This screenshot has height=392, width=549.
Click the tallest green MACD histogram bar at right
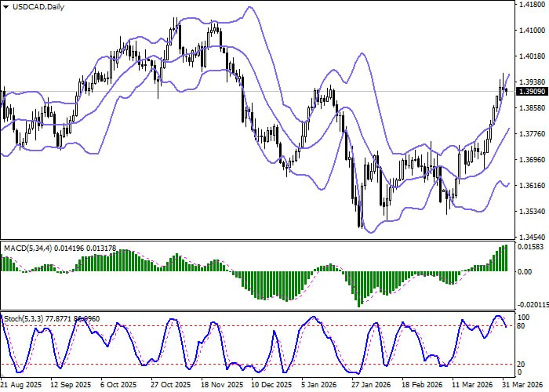tap(506, 259)
